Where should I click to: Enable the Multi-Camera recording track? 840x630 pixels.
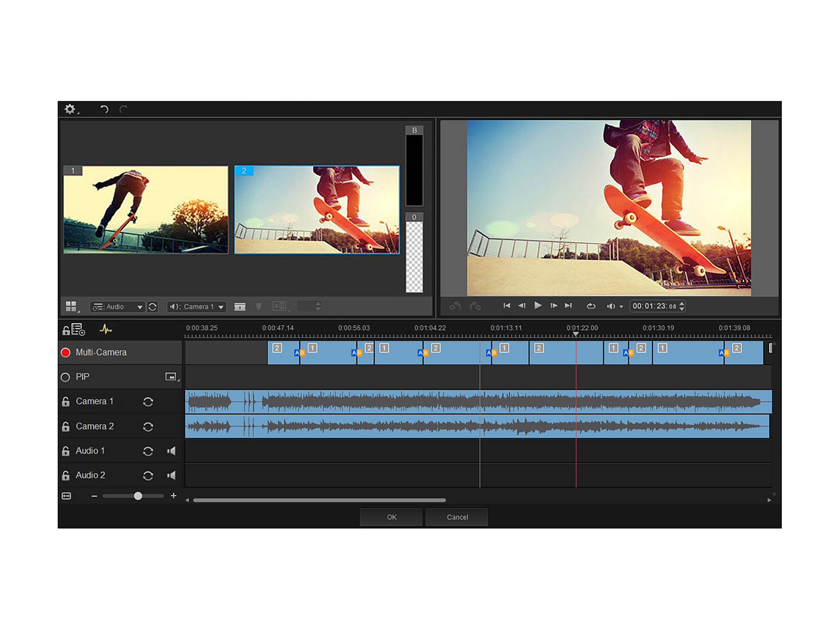pos(65,352)
